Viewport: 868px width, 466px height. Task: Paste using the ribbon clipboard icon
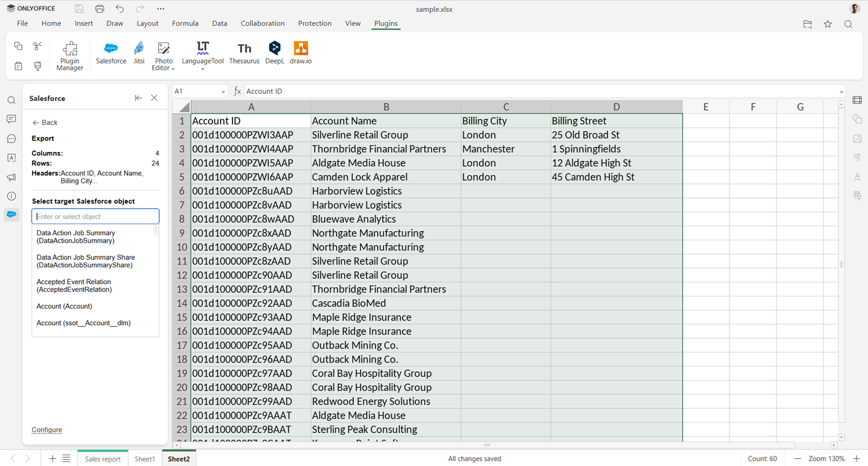tap(18, 66)
